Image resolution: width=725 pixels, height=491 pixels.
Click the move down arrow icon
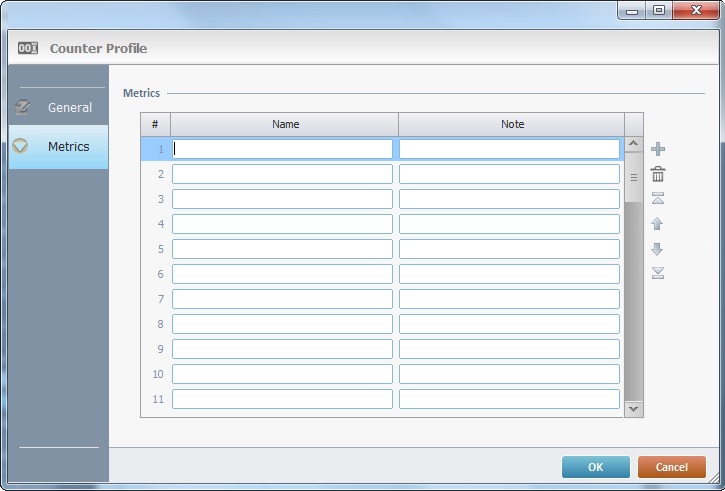[657, 249]
